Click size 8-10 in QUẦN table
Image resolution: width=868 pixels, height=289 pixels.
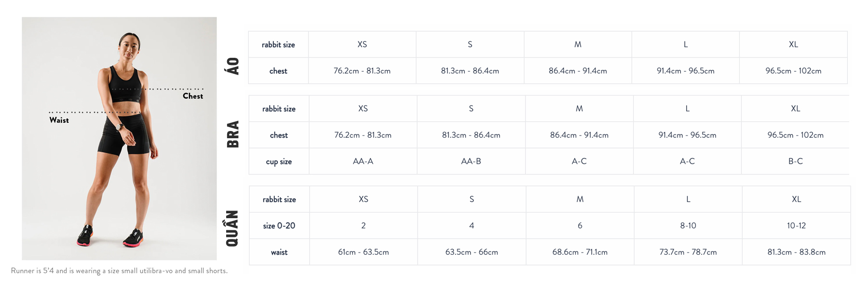pos(688,225)
